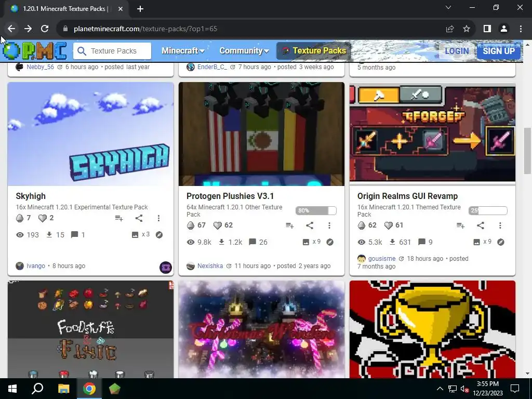Screen dimensions: 532x399
Task: Open more options for Protogen Plushies
Action: [329, 225]
